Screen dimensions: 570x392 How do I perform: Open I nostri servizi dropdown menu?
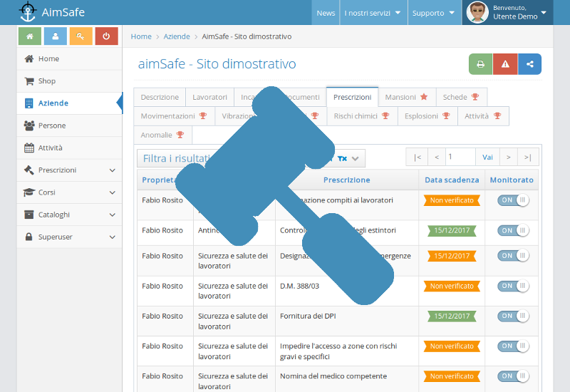[x=373, y=13]
